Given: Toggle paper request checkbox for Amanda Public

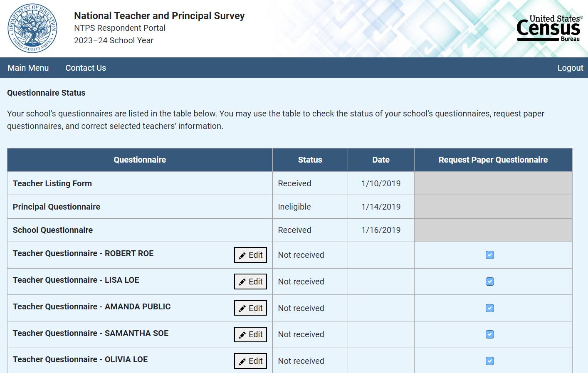Looking at the screenshot, I should (x=490, y=308).
